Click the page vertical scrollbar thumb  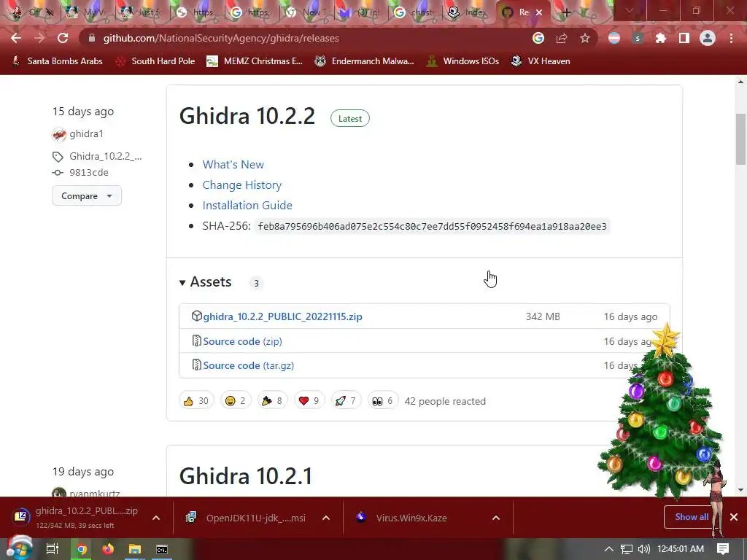click(x=740, y=139)
